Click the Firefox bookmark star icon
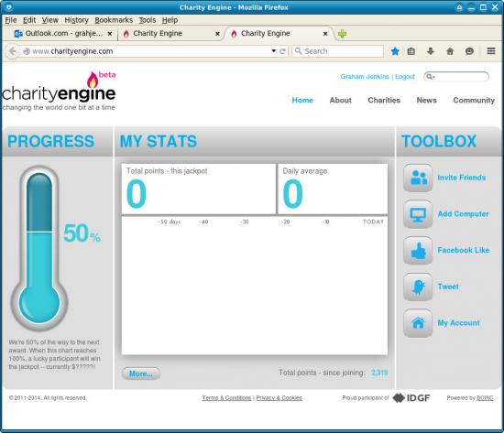Image resolution: width=504 pixels, height=433 pixels. 395,51
